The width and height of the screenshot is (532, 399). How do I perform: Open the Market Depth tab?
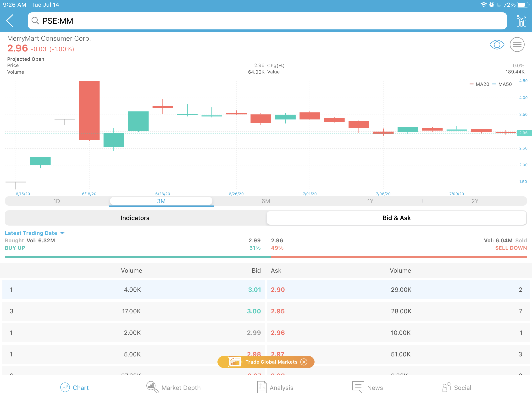[x=173, y=388]
